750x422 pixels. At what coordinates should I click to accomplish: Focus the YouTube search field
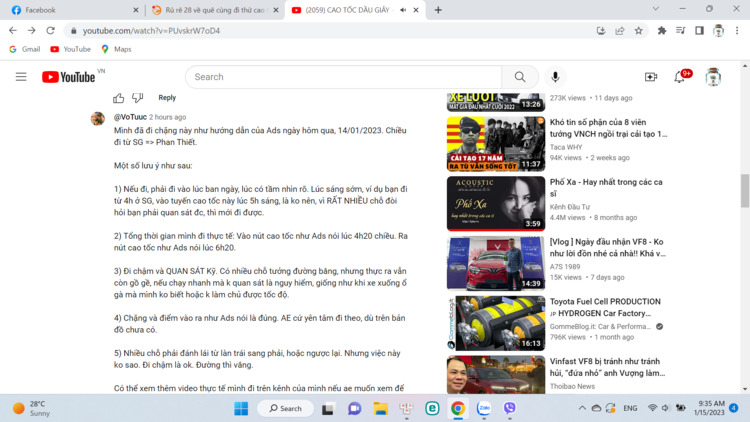(x=343, y=77)
